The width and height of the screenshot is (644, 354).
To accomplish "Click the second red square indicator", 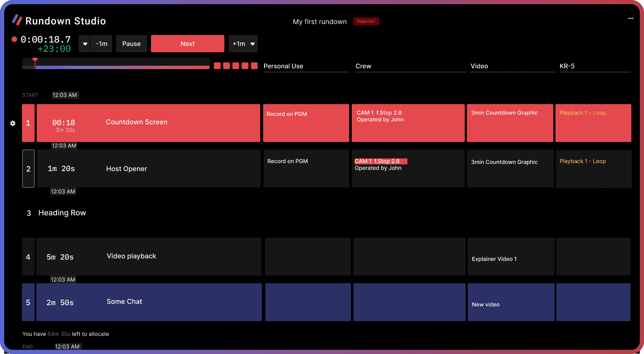I will [x=226, y=65].
